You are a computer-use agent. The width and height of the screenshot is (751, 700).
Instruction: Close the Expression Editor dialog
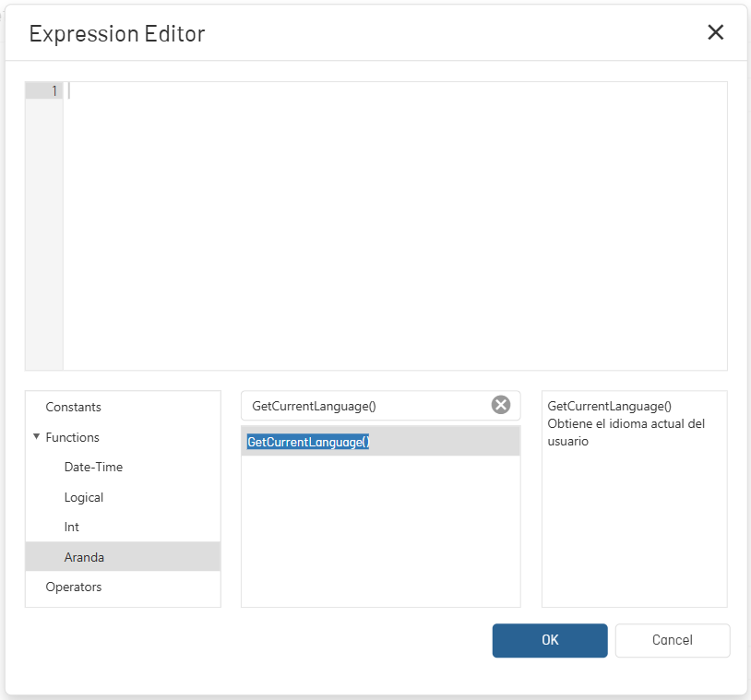(715, 32)
